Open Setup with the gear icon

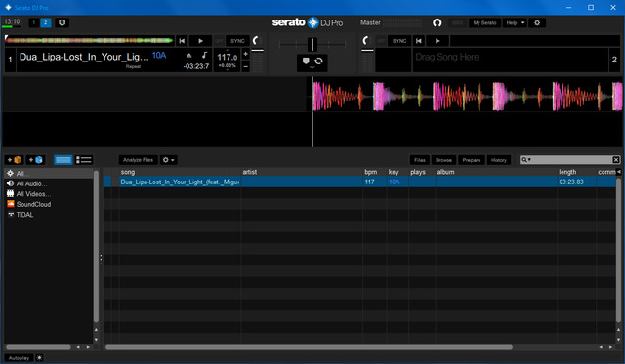point(537,22)
